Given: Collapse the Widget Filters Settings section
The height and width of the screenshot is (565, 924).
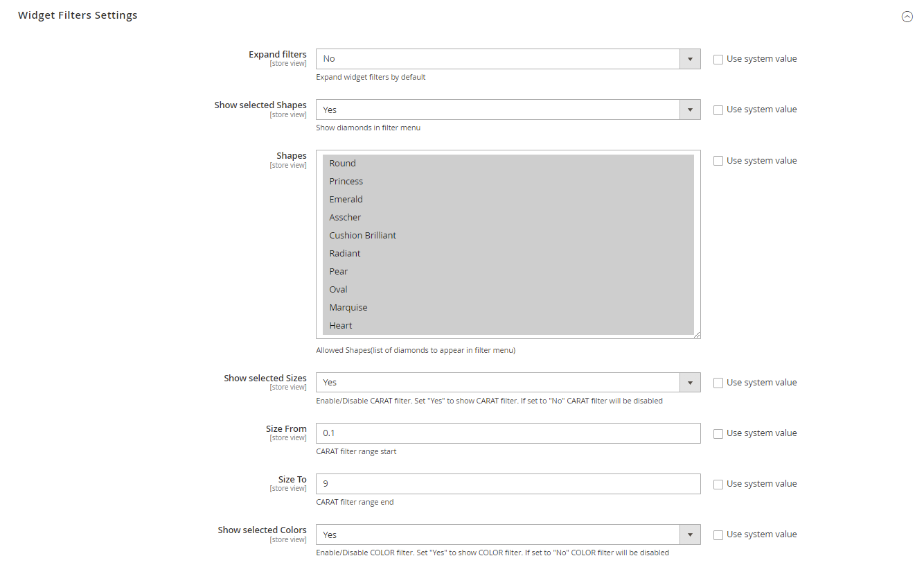Looking at the screenshot, I should pyautogui.click(x=907, y=17).
